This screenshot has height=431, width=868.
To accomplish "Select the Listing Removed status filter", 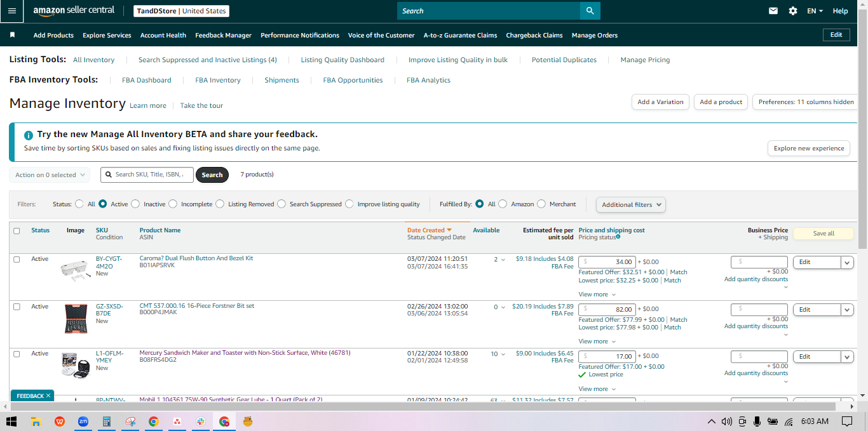I will click(220, 204).
